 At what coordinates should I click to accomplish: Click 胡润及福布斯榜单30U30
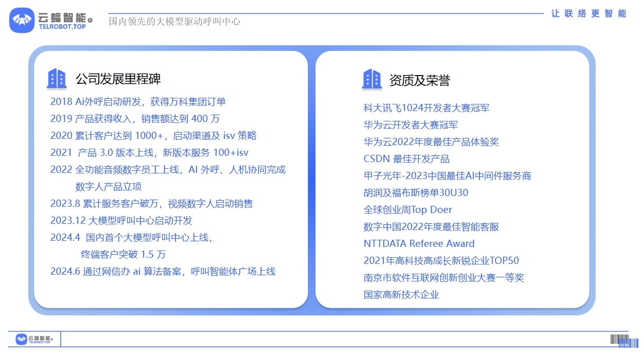click(x=416, y=192)
